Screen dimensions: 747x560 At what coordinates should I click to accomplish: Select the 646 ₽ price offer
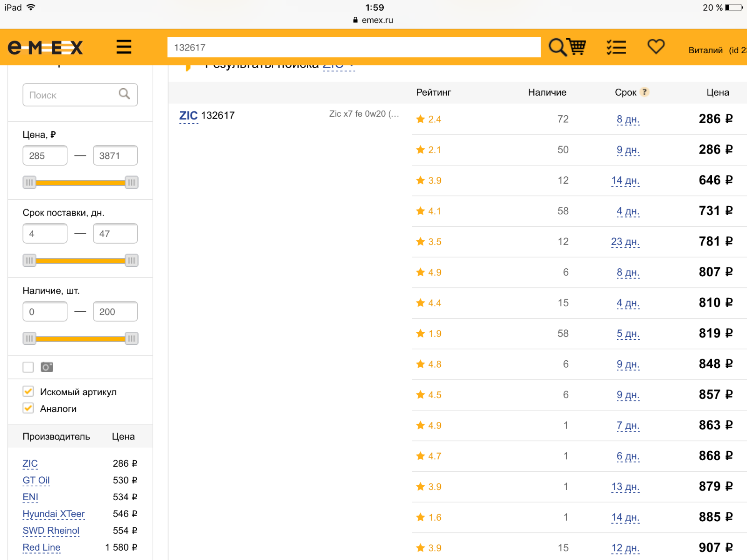tap(716, 180)
